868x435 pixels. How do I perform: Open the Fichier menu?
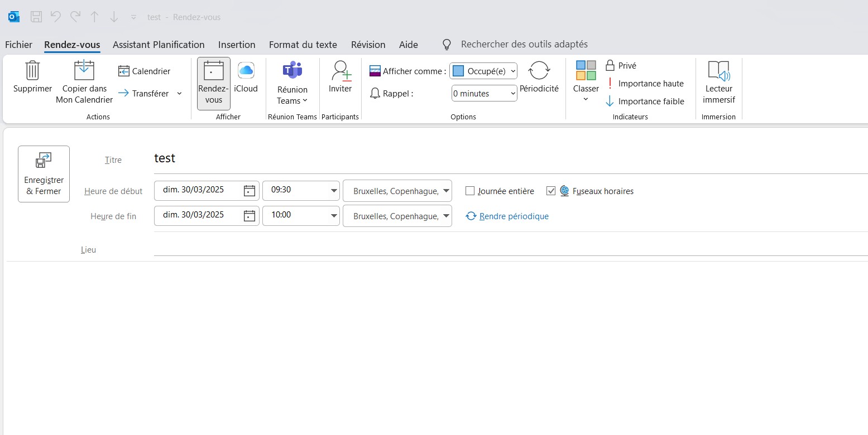coord(18,45)
